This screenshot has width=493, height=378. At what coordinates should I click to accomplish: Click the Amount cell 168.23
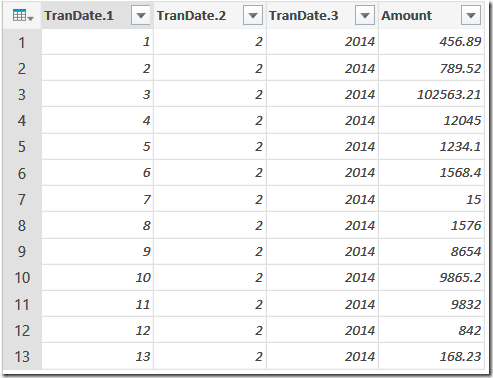coord(431,356)
